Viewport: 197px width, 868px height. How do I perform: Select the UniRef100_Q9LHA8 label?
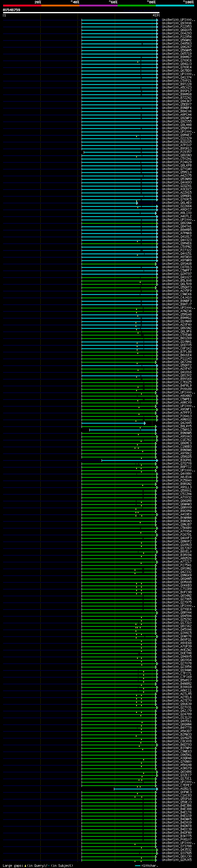[x=177, y=125]
